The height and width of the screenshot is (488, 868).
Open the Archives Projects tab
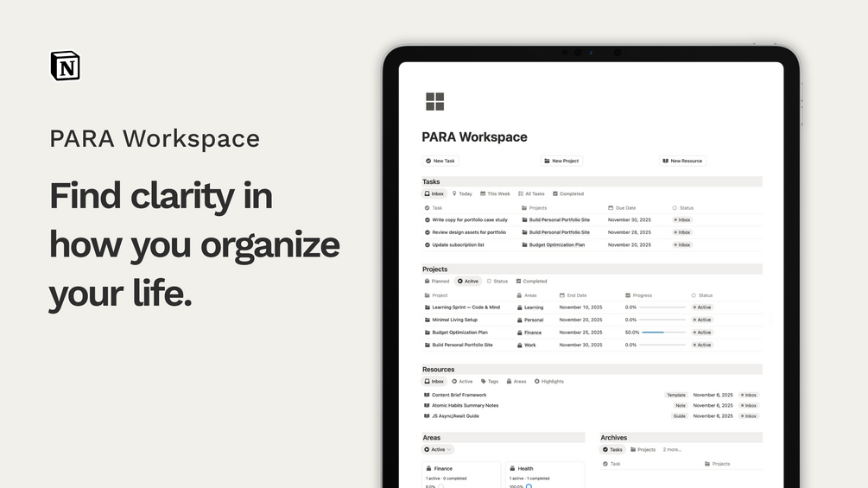(x=643, y=450)
